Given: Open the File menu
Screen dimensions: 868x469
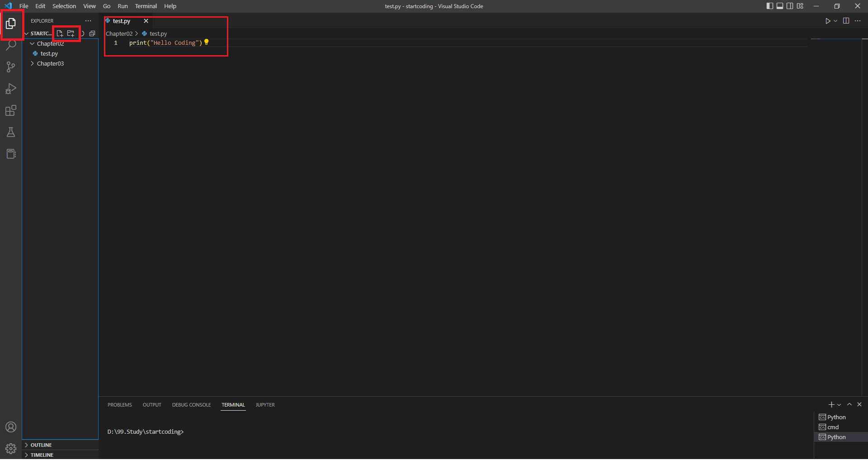Looking at the screenshot, I should coord(24,6).
